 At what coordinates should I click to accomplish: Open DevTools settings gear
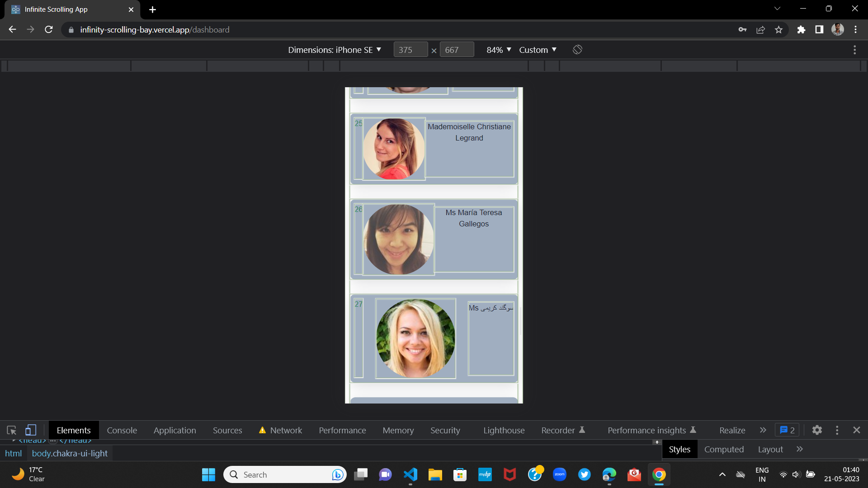click(x=817, y=430)
